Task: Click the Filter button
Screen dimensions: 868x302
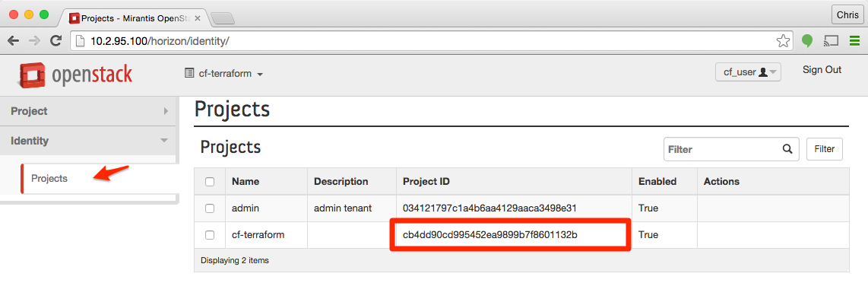Action: (x=824, y=149)
